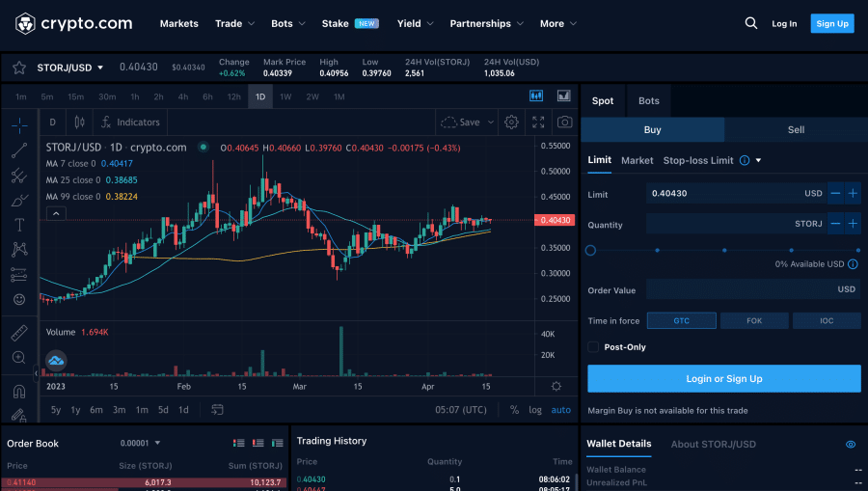Viewport: 868px width, 491px height.
Task: Open the Stake menu item
Action: click(350, 24)
